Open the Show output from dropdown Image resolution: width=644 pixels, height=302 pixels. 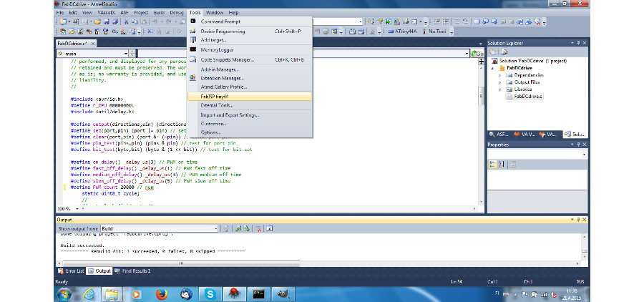click(215, 228)
